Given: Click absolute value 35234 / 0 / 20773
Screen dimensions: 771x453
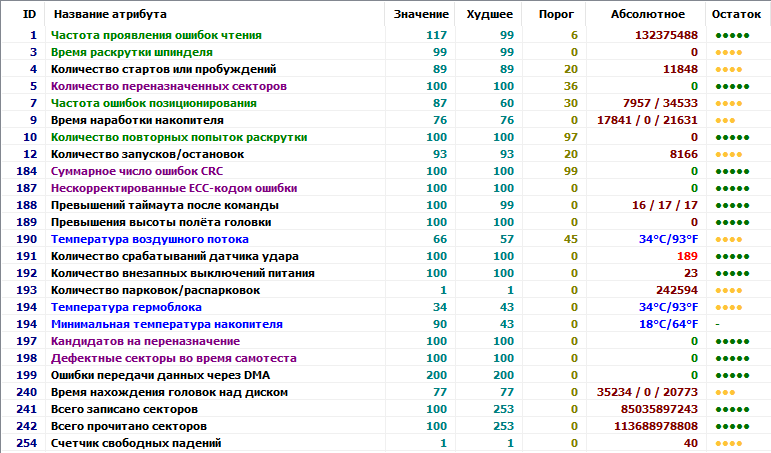Looking at the screenshot, I should pos(648,392).
